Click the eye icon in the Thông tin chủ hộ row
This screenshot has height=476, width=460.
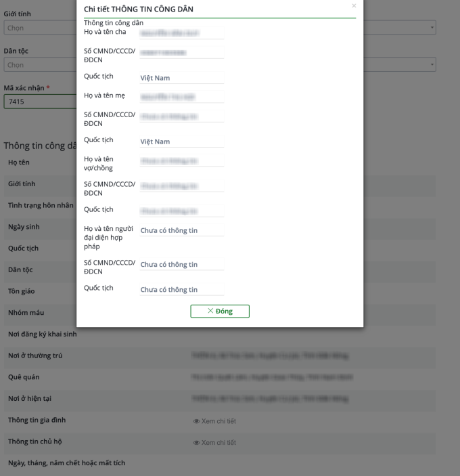(196, 443)
